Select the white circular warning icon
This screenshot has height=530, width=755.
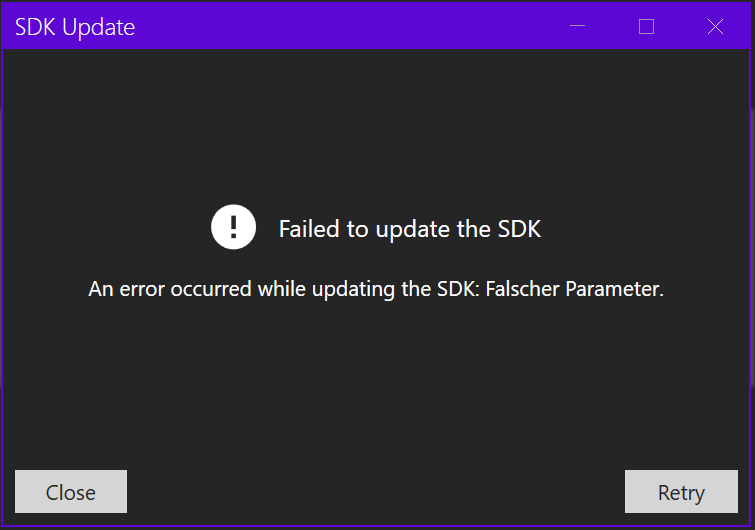coord(234,227)
